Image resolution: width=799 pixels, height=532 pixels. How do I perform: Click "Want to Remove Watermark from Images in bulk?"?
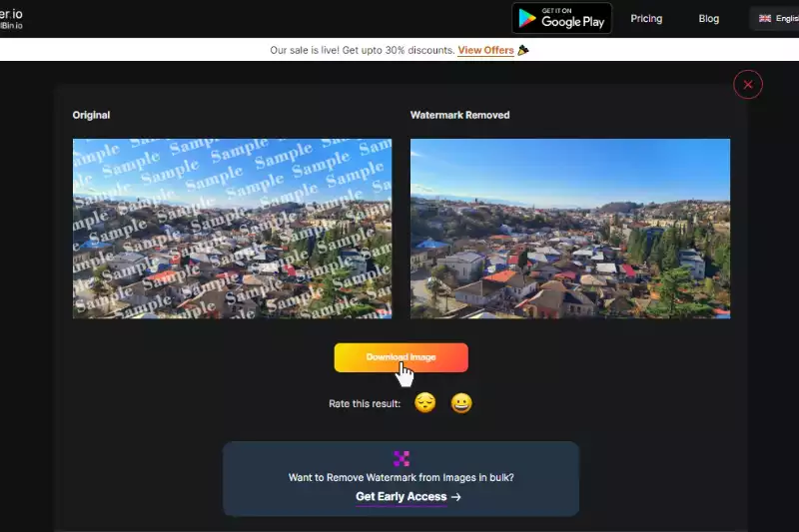pyautogui.click(x=401, y=477)
